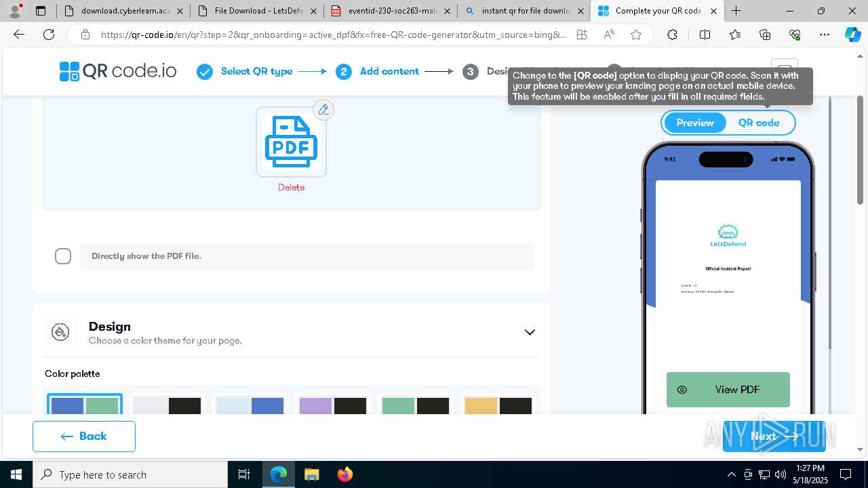Viewport: 868px width, 488px height.
Task: Click the address bar URL
Action: 334,35
